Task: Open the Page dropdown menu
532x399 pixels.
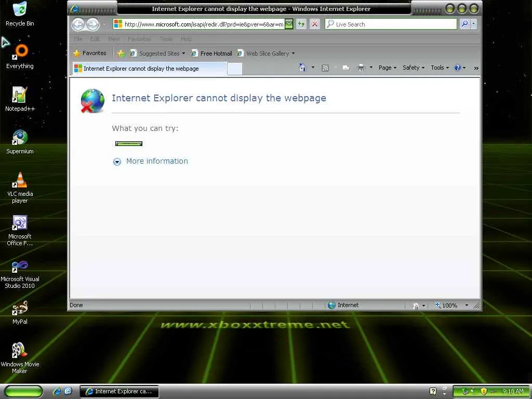Action: [x=388, y=68]
